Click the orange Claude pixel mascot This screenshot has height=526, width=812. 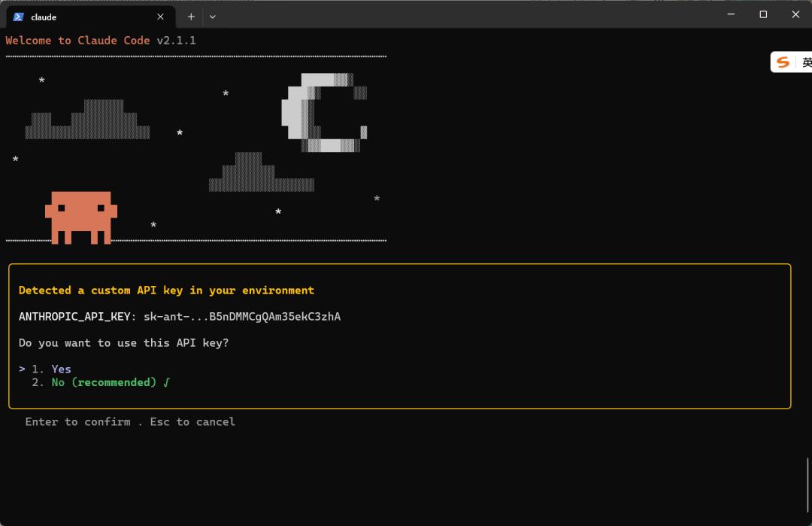coord(80,217)
